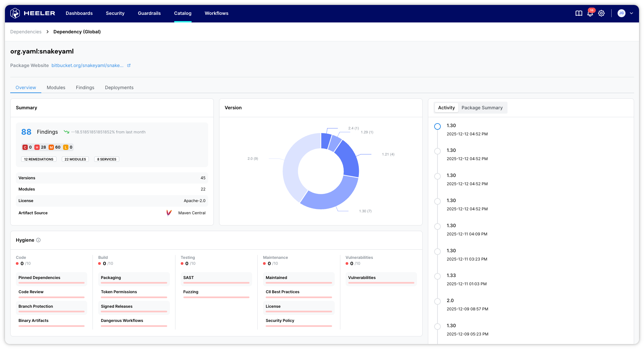Click the 8 Services badge
This screenshot has height=349, width=644.
[106, 159]
